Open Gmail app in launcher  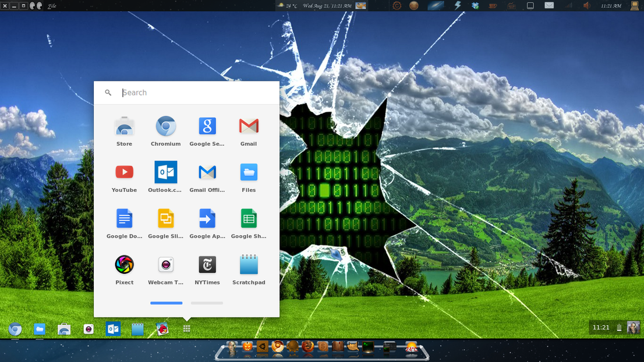249,132
